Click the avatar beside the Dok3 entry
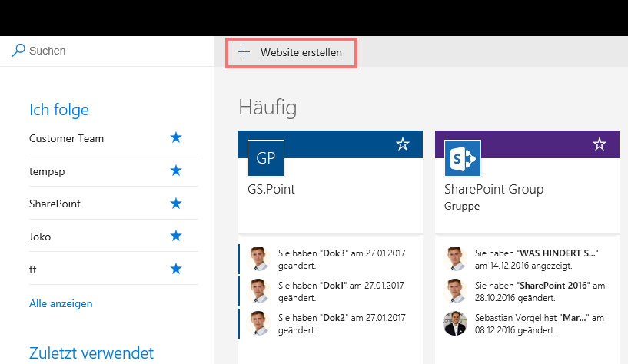The image size is (628, 364). click(258, 259)
